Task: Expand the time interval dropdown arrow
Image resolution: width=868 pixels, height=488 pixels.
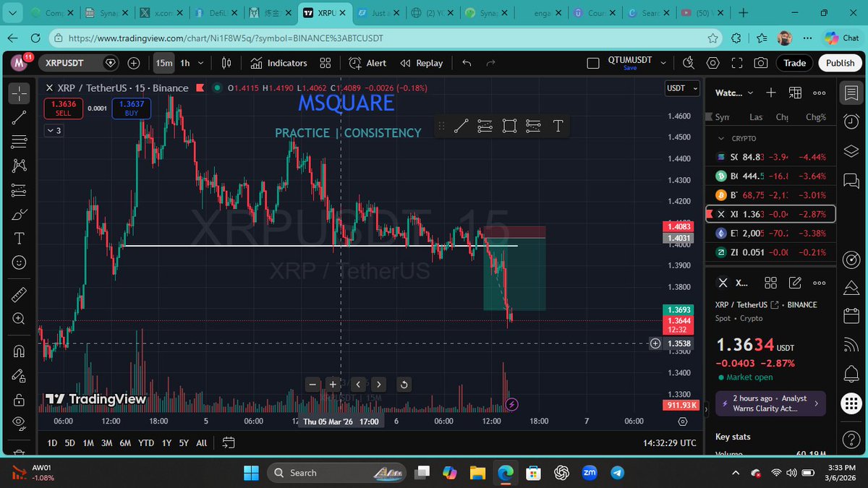Action: pyautogui.click(x=203, y=63)
